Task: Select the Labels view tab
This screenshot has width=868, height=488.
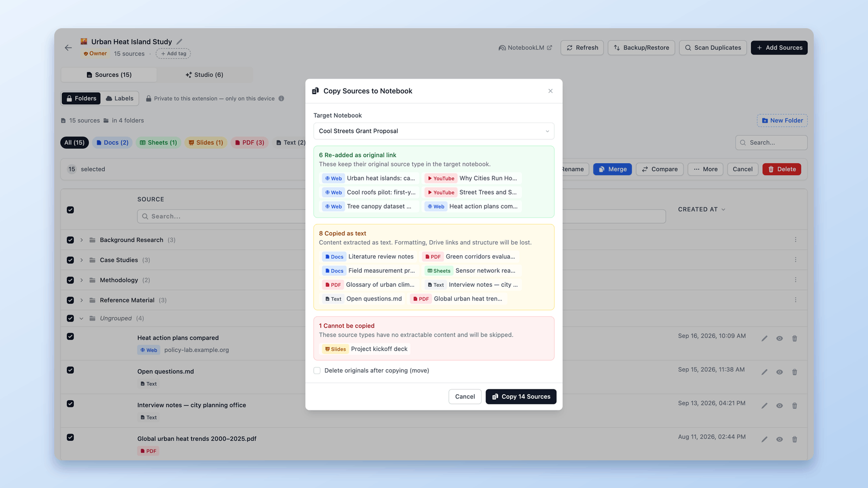Action: click(120, 99)
